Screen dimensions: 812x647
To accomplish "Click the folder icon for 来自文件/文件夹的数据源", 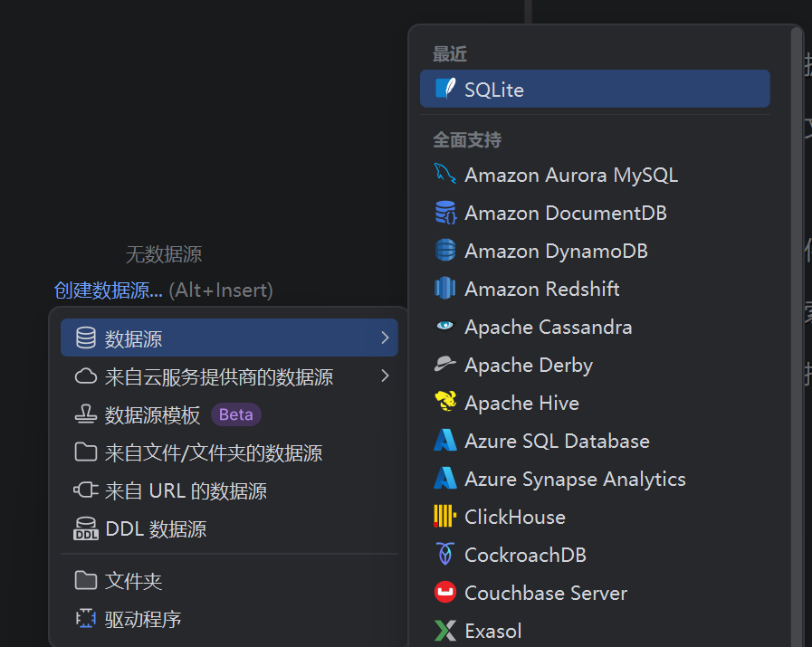I will [x=86, y=452].
